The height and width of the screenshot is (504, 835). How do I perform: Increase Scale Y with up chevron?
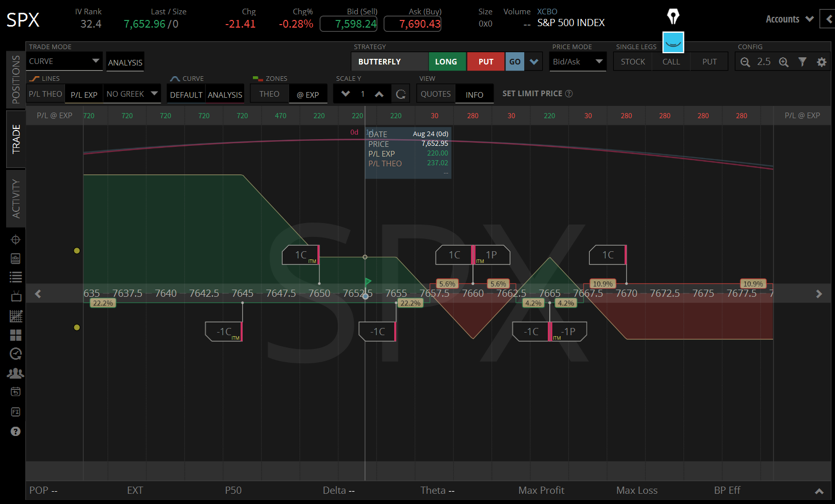(379, 94)
